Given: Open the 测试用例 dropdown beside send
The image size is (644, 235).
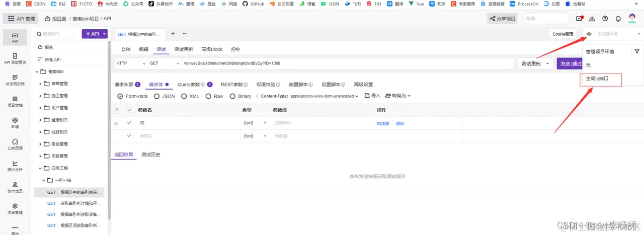Looking at the screenshot, I should (x=536, y=64).
